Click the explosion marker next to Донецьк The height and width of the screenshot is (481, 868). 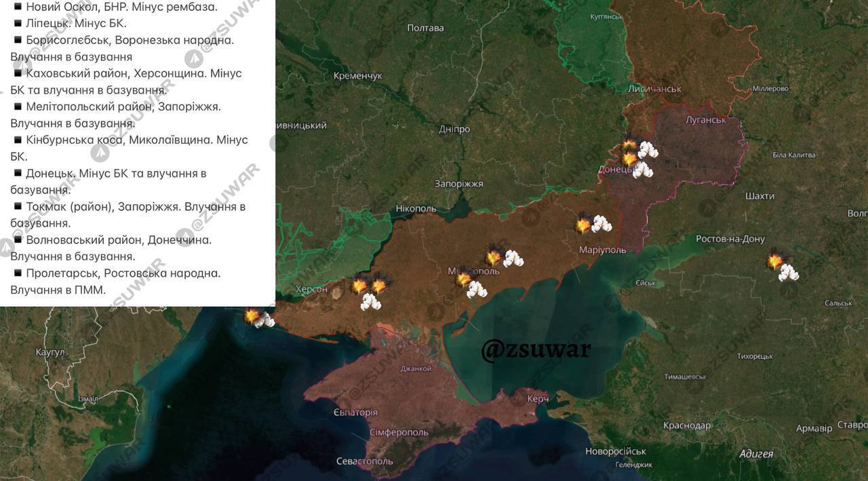point(629,159)
